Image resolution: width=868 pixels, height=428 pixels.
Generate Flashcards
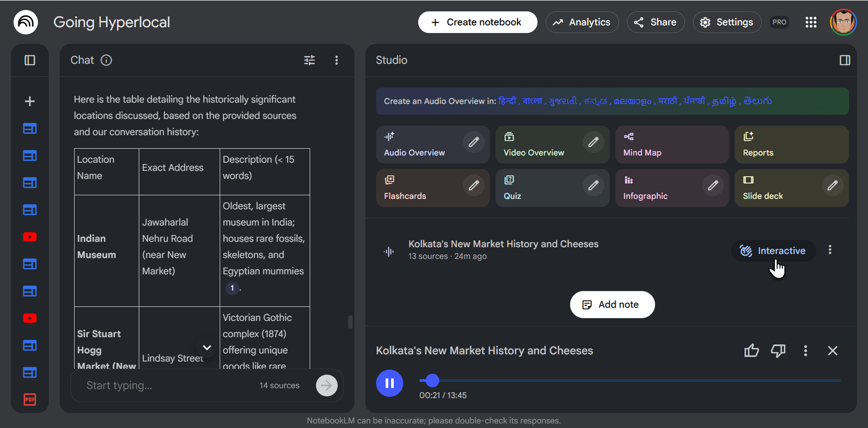point(433,188)
